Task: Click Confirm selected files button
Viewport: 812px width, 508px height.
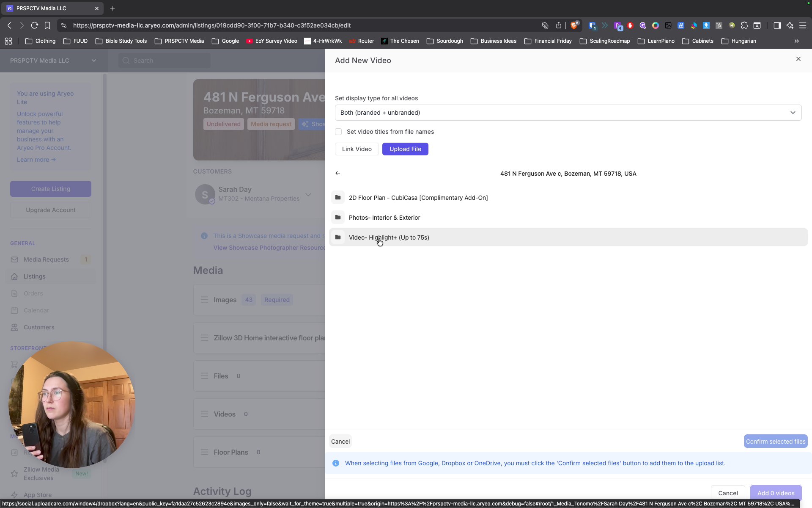Action: (x=775, y=442)
